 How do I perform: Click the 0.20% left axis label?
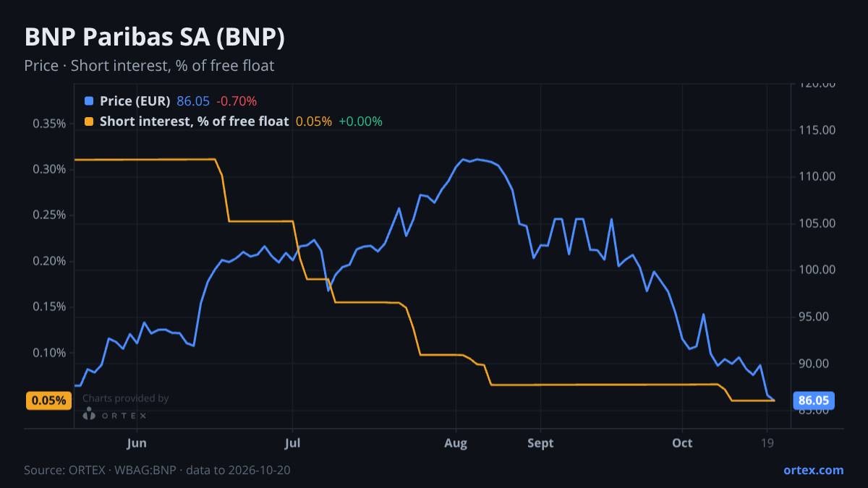tap(49, 261)
